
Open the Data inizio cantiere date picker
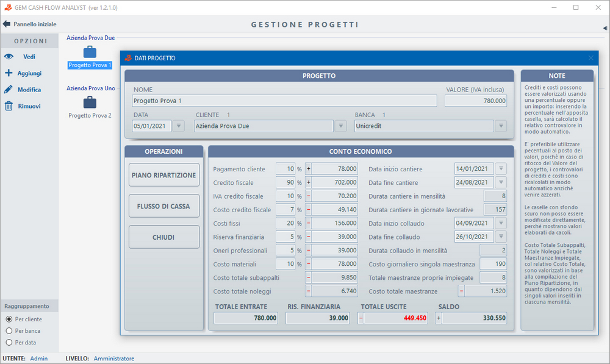coord(501,169)
